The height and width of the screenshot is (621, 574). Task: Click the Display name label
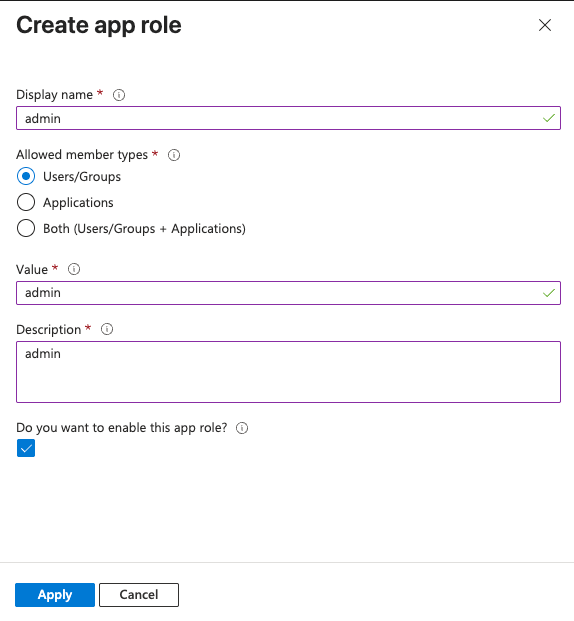tap(55, 95)
